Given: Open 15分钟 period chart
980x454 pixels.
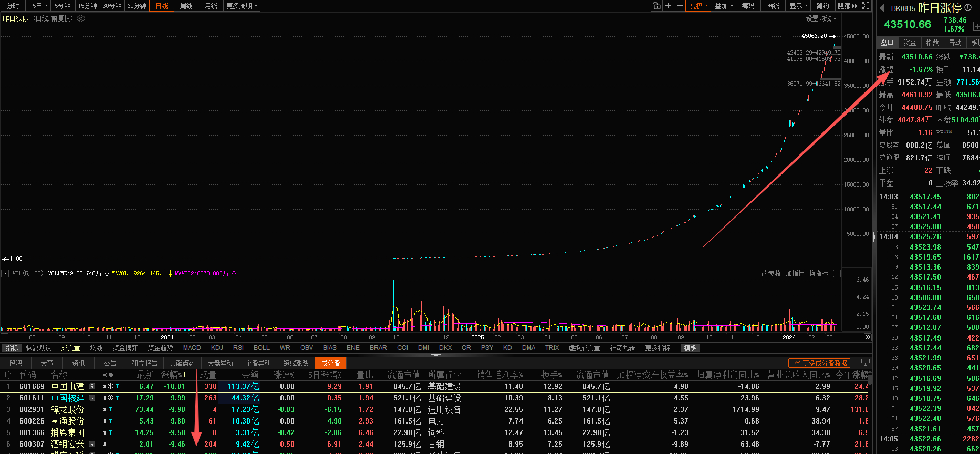Looking at the screenshot, I should click(87, 6).
